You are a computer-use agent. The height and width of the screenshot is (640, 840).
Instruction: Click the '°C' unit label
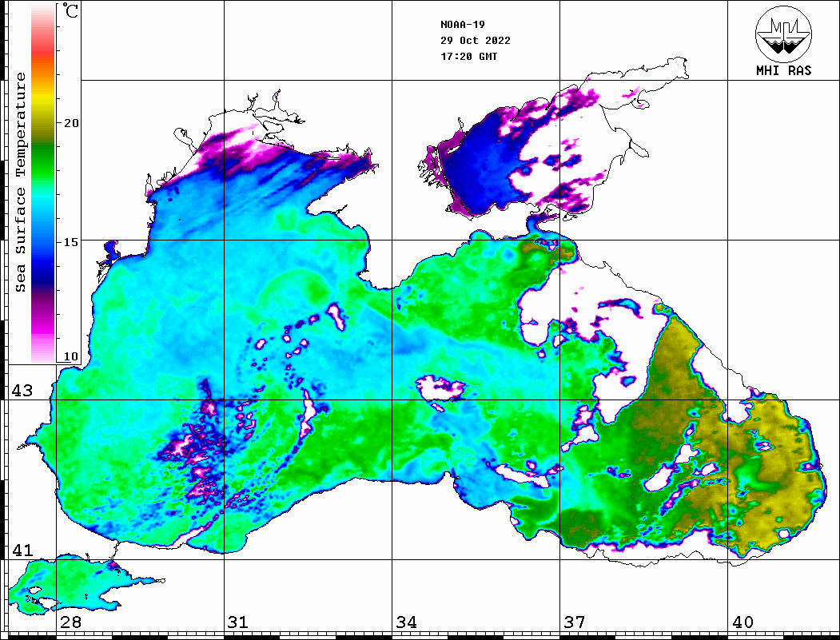pos(70,10)
